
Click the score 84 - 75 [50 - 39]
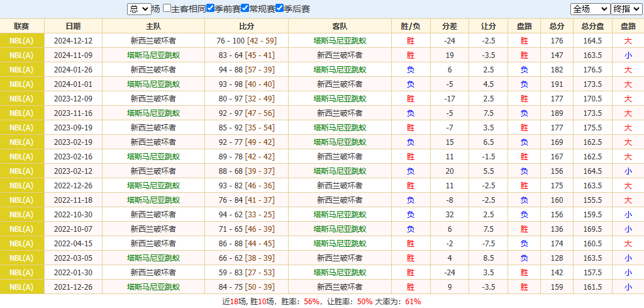click(247, 287)
